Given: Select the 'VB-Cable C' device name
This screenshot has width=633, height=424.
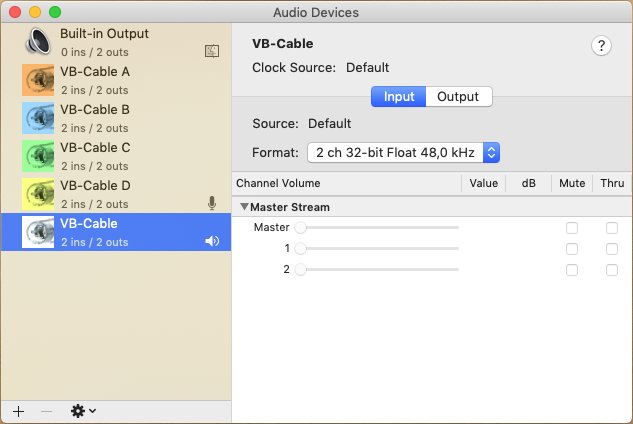Looking at the screenshot, I should pos(95,147).
